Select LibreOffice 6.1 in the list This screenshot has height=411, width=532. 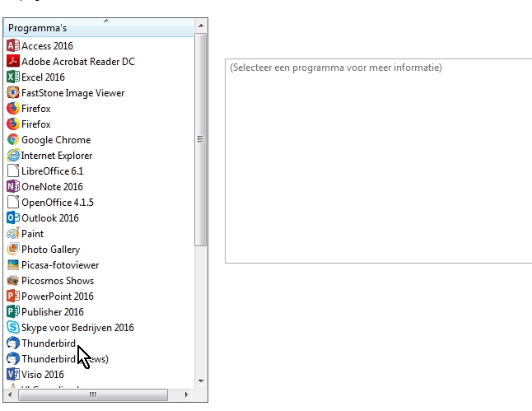[52, 171]
